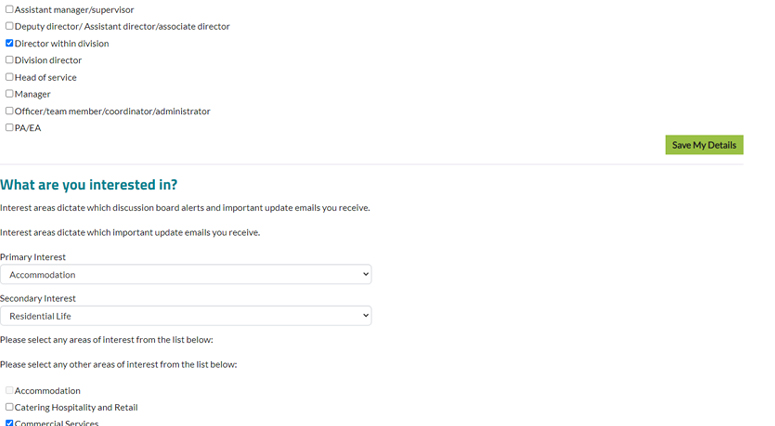Uncheck the Commercial Services checkbox
The height and width of the screenshot is (426, 775).
point(9,423)
